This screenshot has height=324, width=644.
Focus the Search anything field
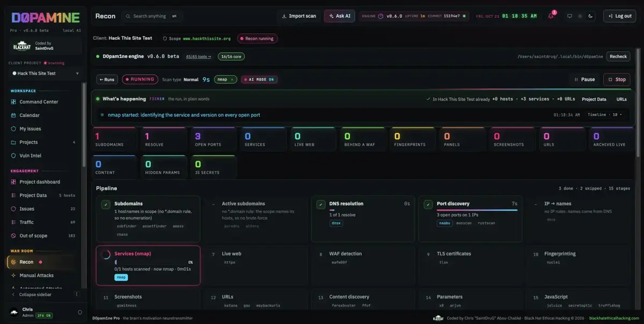(151, 16)
